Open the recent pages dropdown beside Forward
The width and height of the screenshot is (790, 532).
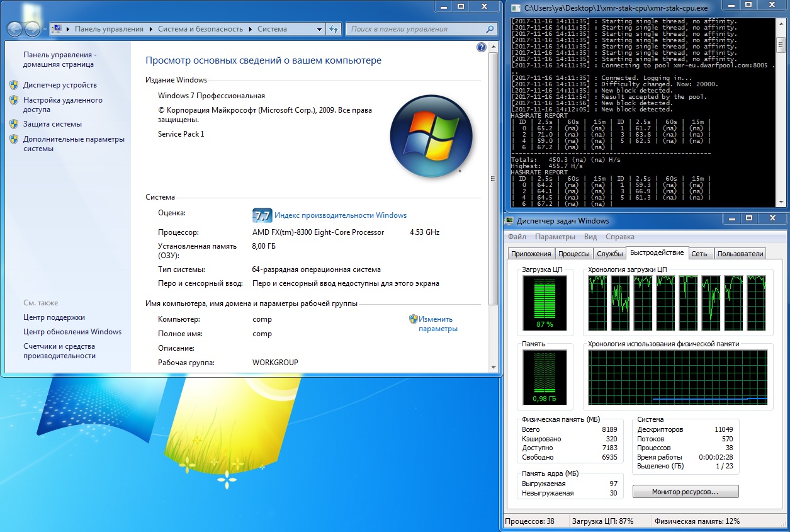click(x=44, y=30)
